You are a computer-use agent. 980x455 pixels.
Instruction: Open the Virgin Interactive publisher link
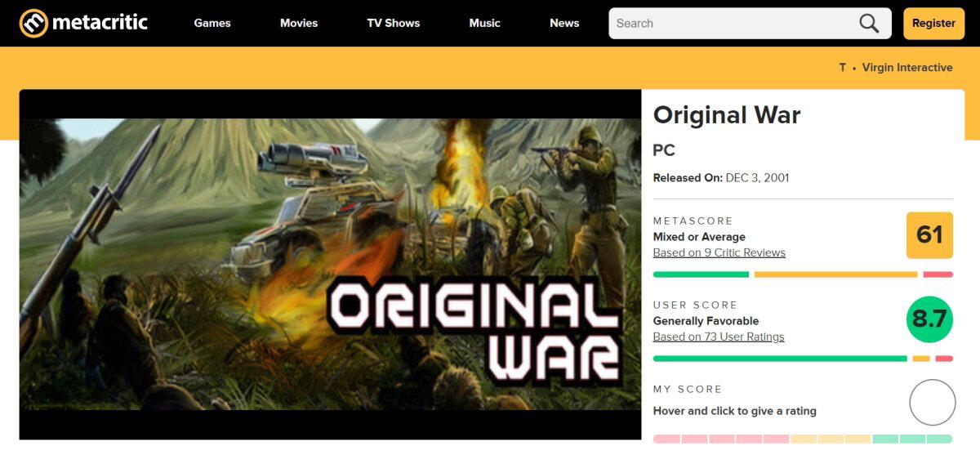click(907, 68)
